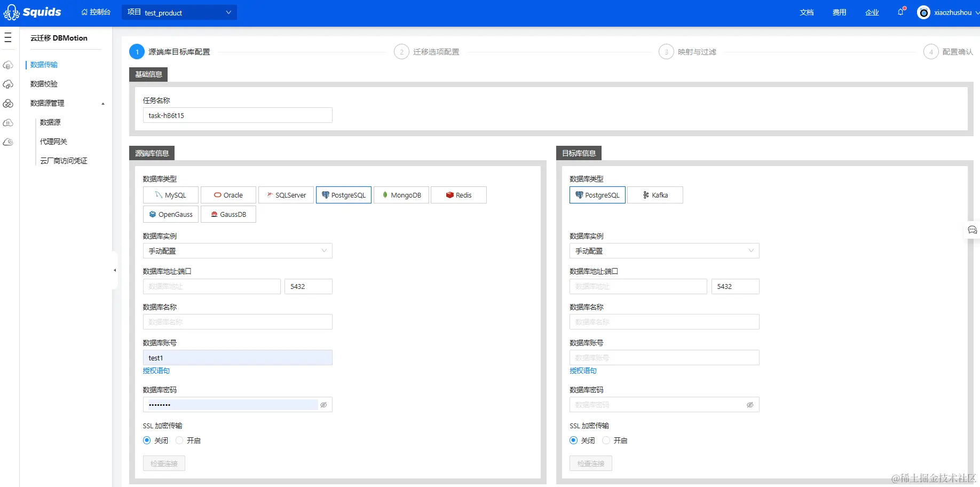The width and height of the screenshot is (980, 487).
Task: Set source SSL to 关闭
Action: (x=147, y=441)
